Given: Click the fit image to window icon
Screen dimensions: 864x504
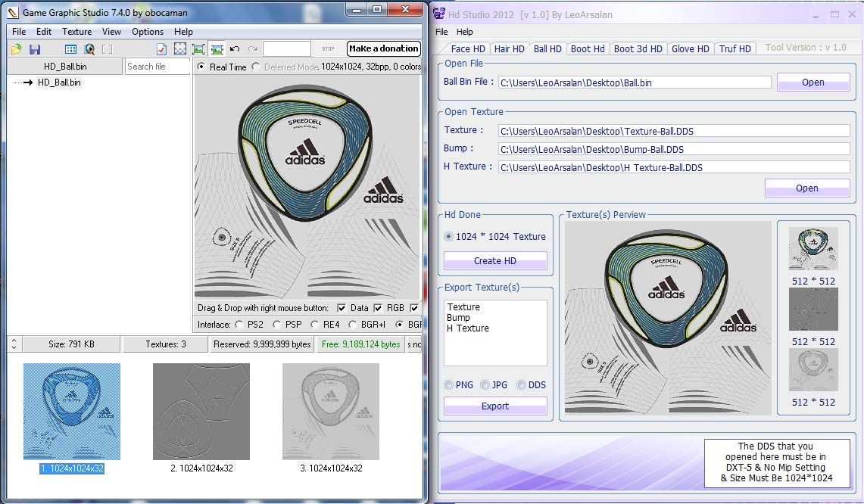Looking at the screenshot, I should (x=198, y=49).
